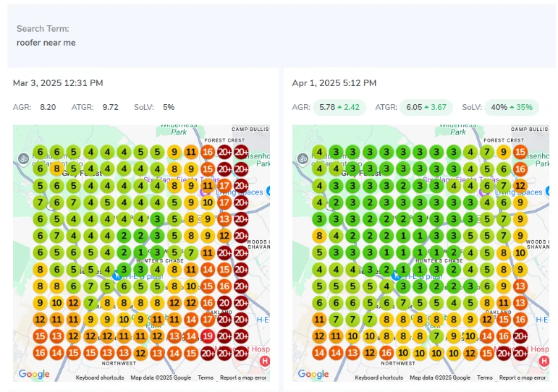
Task: Select the purple Living Spaces pin on the April map
Action: point(484,192)
